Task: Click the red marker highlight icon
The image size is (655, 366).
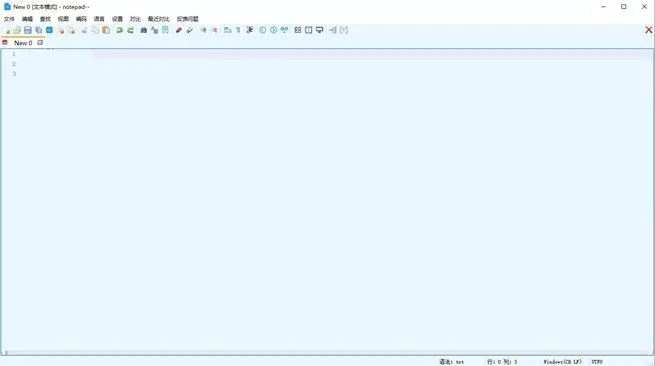Action: (x=179, y=30)
